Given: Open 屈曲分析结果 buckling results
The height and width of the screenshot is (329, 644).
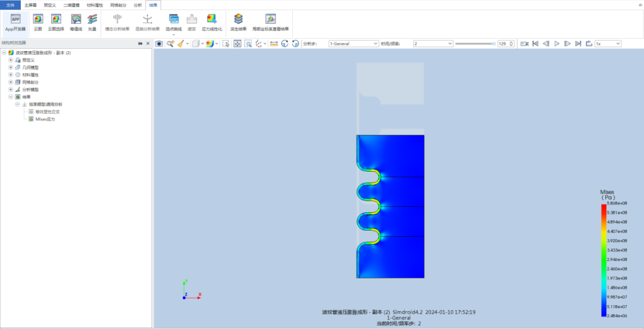Looking at the screenshot, I should coord(147,23).
